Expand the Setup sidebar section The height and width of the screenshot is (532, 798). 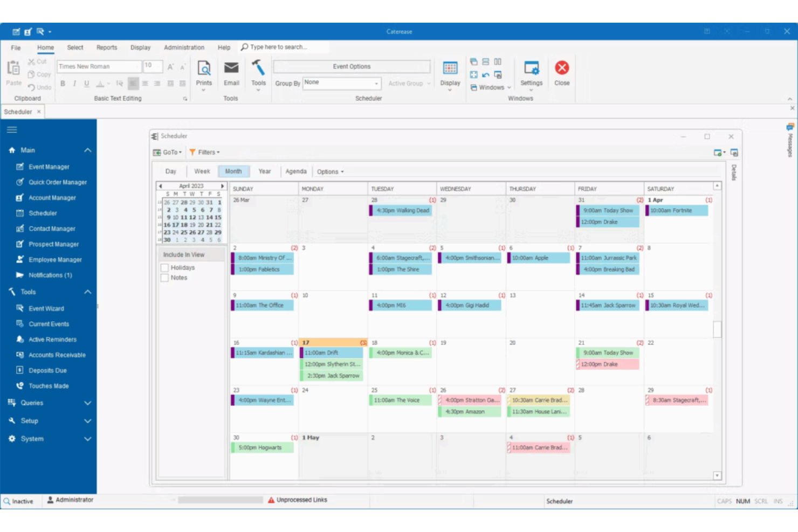click(87, 421)
